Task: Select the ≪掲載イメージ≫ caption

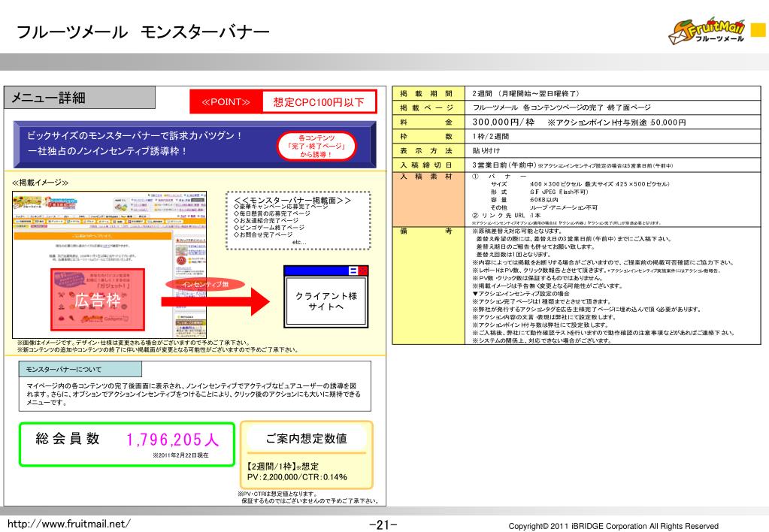Action: coord(40,183)
